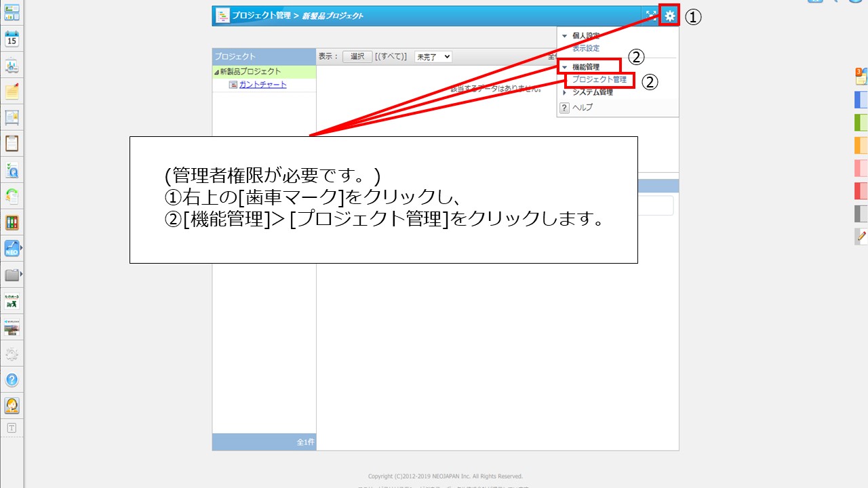Select the red sticky note color
The width and height of the screenshot is (868, 488).
point(861,190)
